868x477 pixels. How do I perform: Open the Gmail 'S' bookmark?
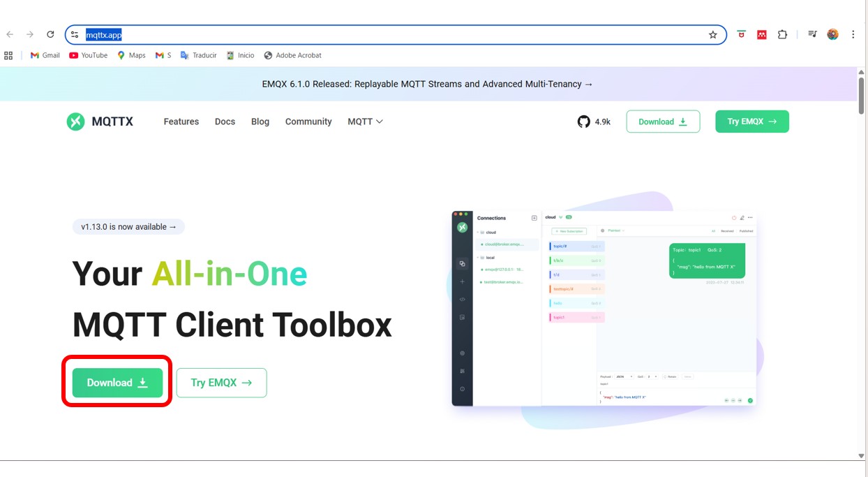[x=163, y=55]
